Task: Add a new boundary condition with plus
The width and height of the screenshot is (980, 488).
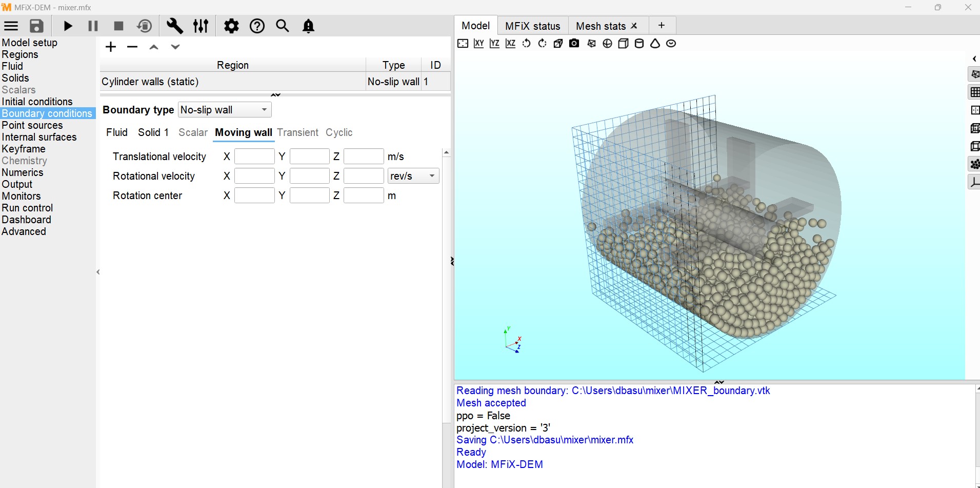Action: coord(111,47)
